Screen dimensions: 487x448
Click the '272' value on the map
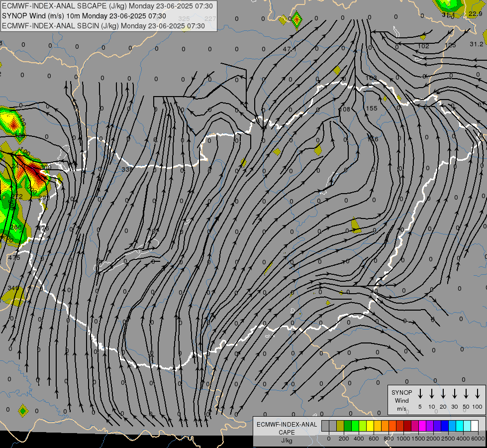pos(17,197)
